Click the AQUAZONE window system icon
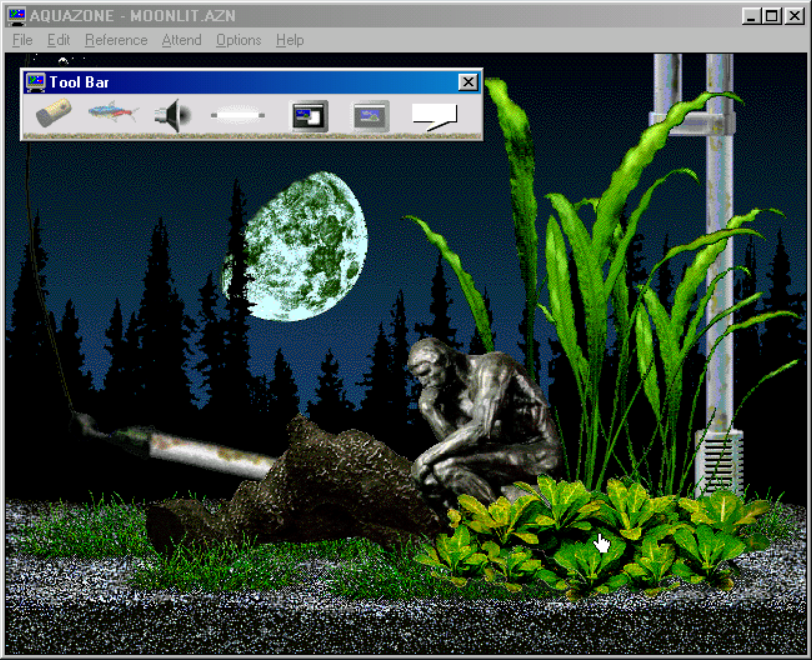This screenshot has height=660, width=812. pyautogui.click(x=17, y=16)
